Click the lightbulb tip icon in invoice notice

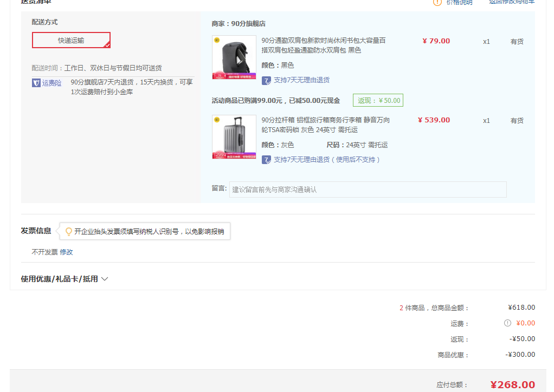point(69,231)
